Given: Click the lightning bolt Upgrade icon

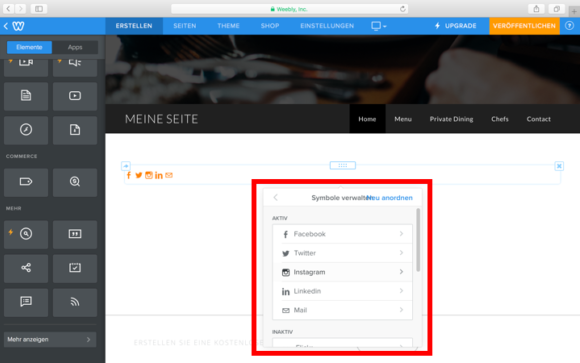Looking at the screenshot, I should point(437,26).
